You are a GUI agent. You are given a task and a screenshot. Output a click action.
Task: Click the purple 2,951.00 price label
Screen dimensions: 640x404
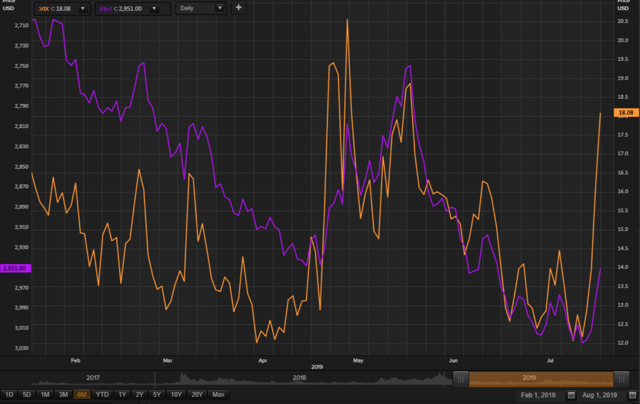[15, 268]
